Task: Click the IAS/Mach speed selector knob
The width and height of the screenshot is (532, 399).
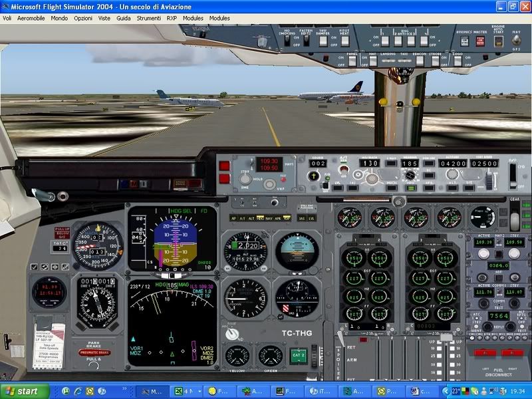Action: click(x=372, y=179)
